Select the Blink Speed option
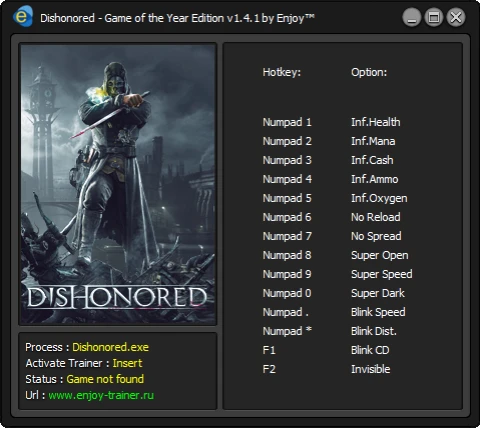The image size is (480, 428). coord(378,312)
